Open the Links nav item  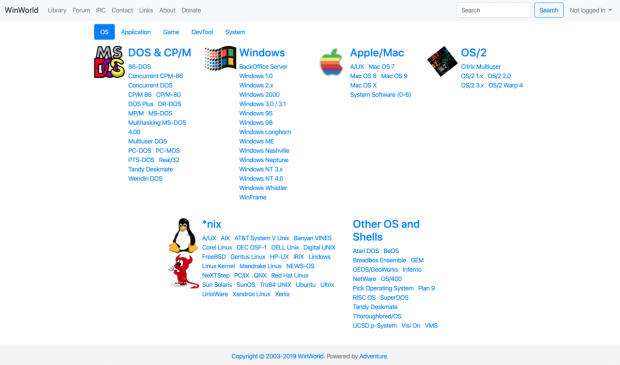[x=146, y=10]
